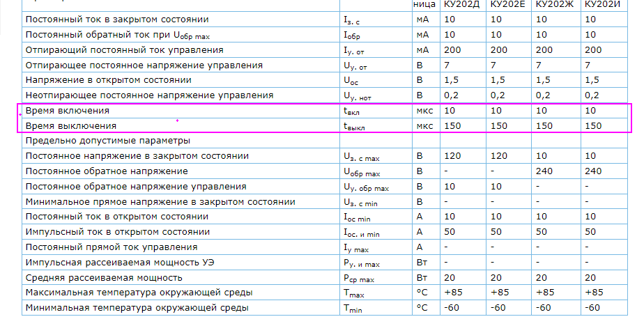Screen dimensions: 644x326
Task: Click КУ202Д value +85 in Tmax row
Action: tap(454, 293)
